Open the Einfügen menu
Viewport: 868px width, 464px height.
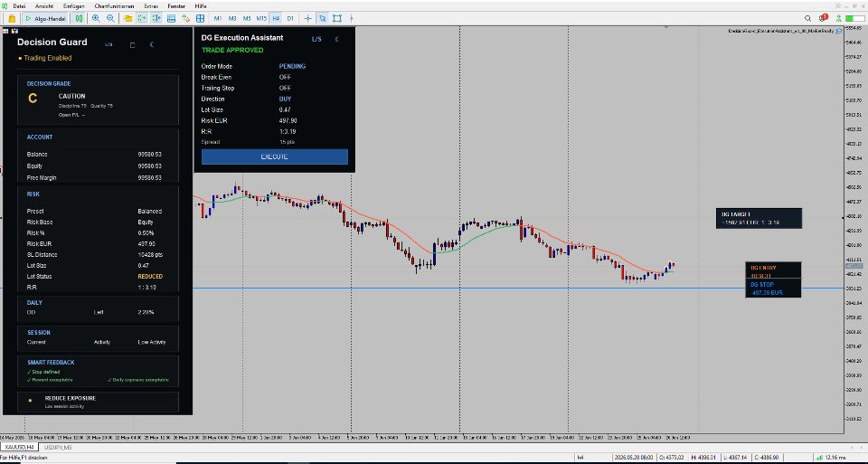tap(74, 6)
